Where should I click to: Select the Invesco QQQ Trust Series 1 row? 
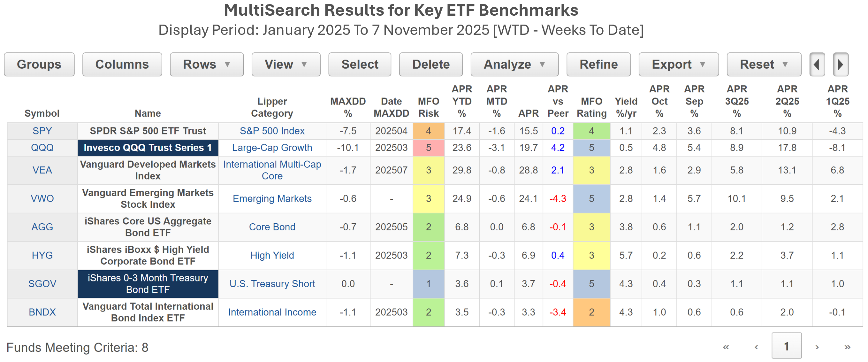point(148,148)
